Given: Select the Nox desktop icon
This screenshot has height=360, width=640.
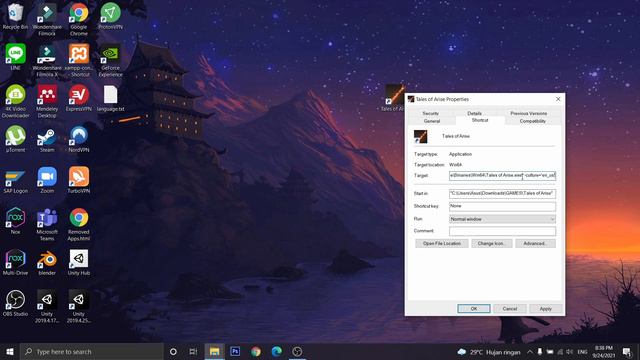Looking at the screenshot, I should point(16,221).
